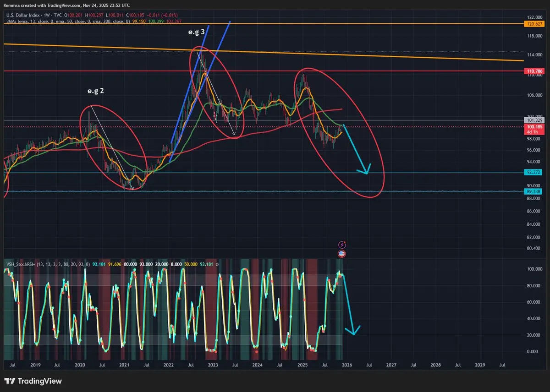Click the ∅ symbol in StochRSI legend
Image resolution: width=550 pixels, height=392 pixels.
(217, 264)
